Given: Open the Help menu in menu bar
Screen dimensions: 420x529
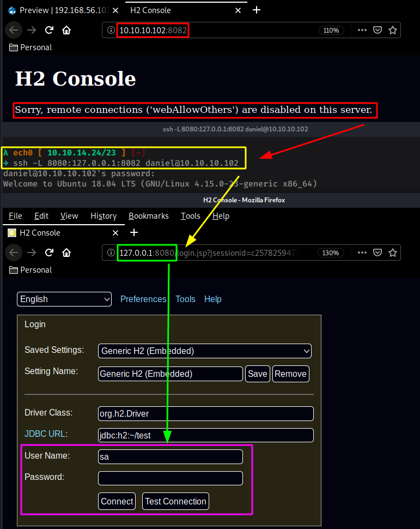Looking at the screenshot, I should click(221, 216).
